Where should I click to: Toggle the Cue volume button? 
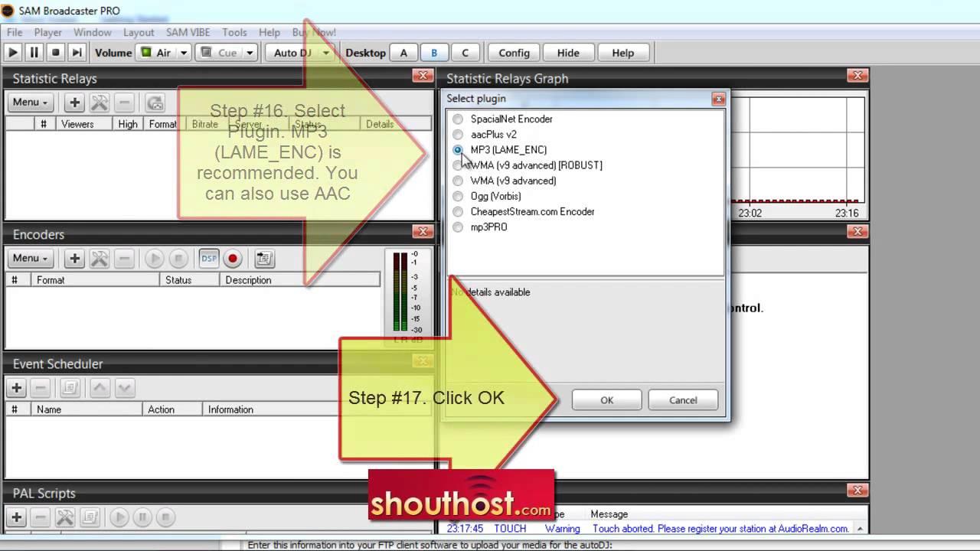219,53
